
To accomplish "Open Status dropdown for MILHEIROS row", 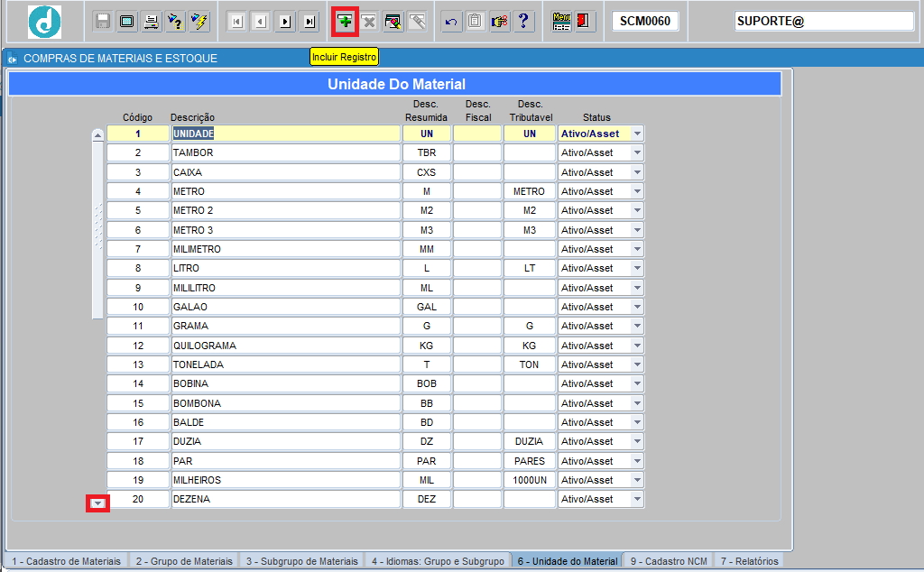I will pos(637,480).
